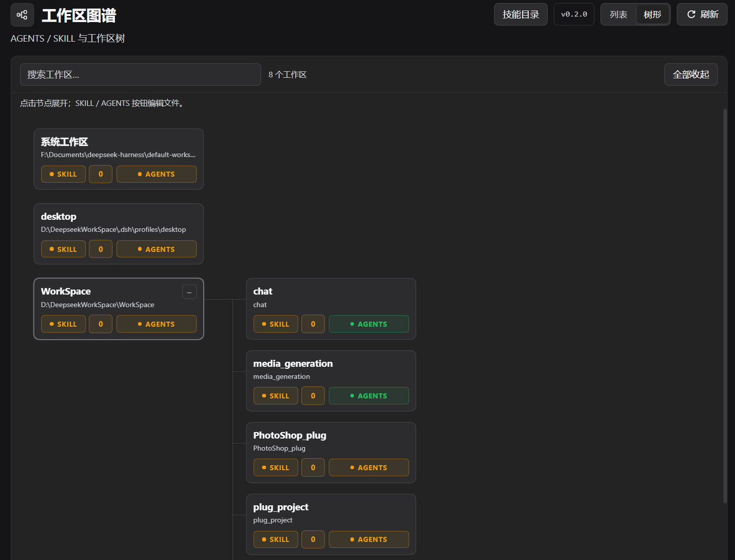Click the 搜索工作区 search field
Screen dimensions: 735x560
(141, 75)
